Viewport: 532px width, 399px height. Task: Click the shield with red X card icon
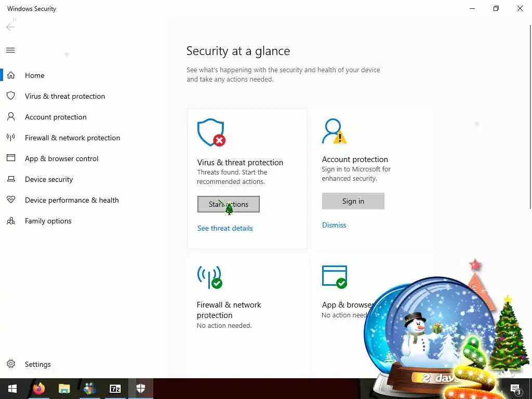[211, 132]
